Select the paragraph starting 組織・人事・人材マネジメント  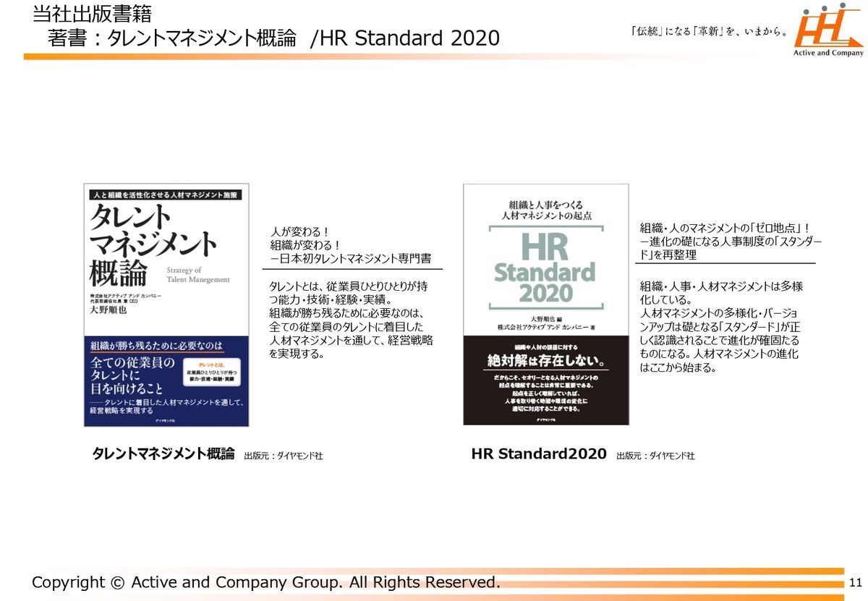720,327
